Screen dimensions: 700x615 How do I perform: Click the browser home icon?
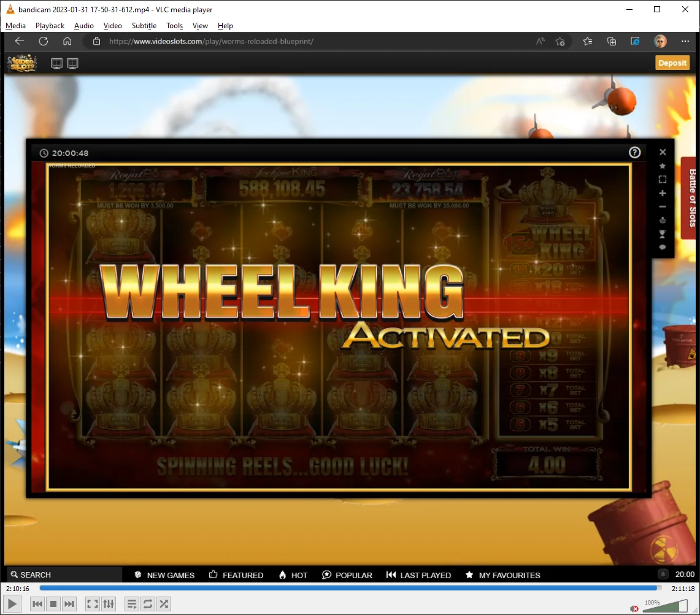pyautogui.click(x=67, y=41)
